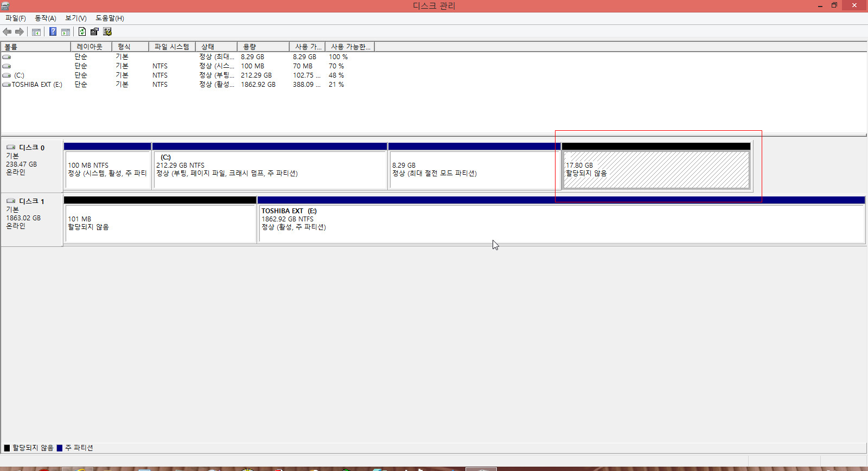Restore down the 디스크 관리 window

(x=834, y=5)
